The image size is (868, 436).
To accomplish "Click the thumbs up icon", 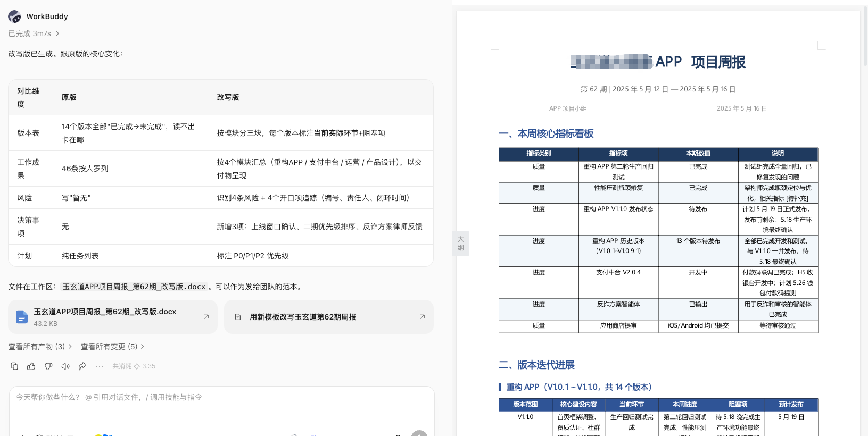I will [31, 366].
